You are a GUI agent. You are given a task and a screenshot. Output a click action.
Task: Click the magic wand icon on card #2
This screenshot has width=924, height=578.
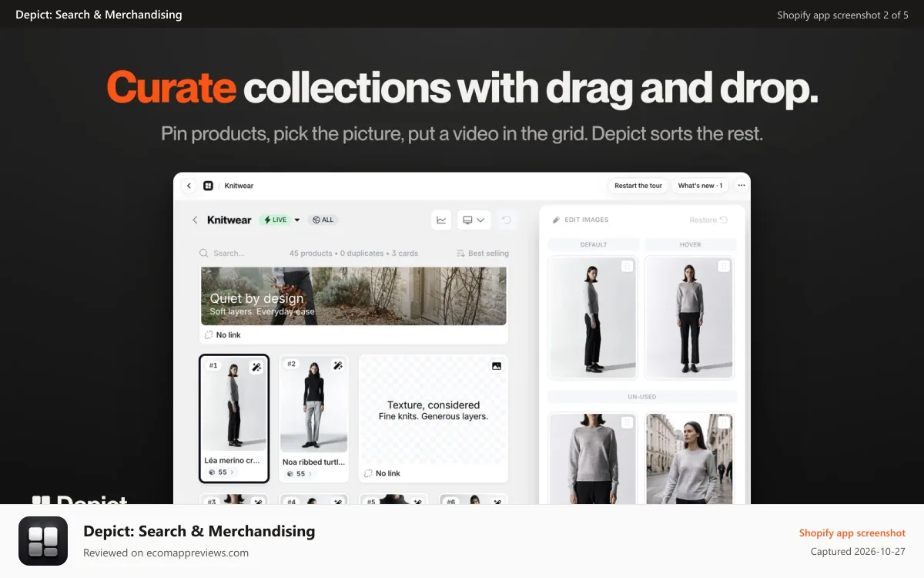337,365
